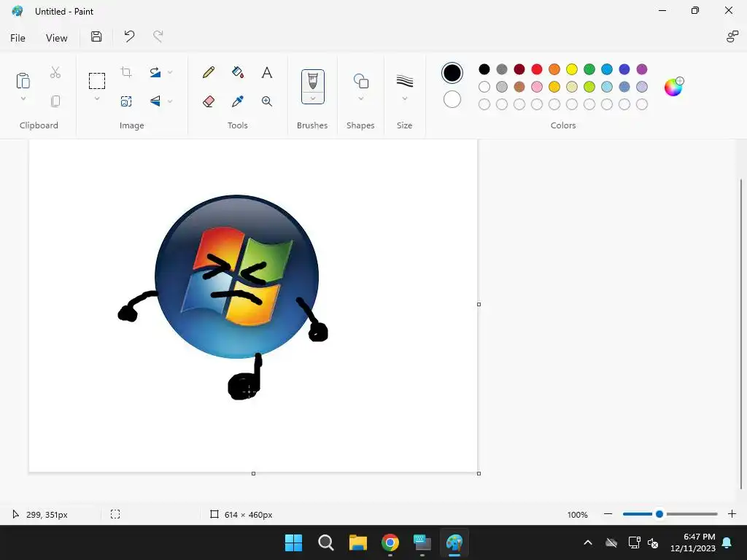Select the Color picker eyedropper tool

coord(238,101)
